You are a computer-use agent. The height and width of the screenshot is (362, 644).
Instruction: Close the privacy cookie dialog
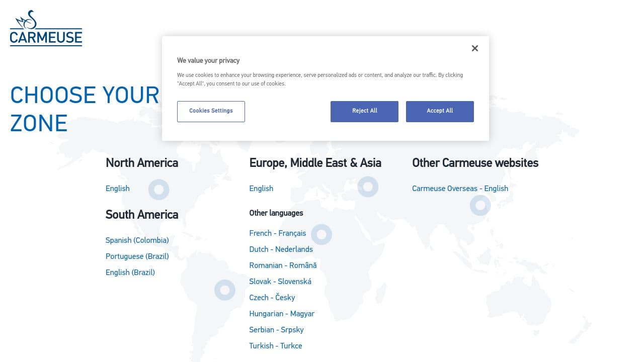coord(474,48)
